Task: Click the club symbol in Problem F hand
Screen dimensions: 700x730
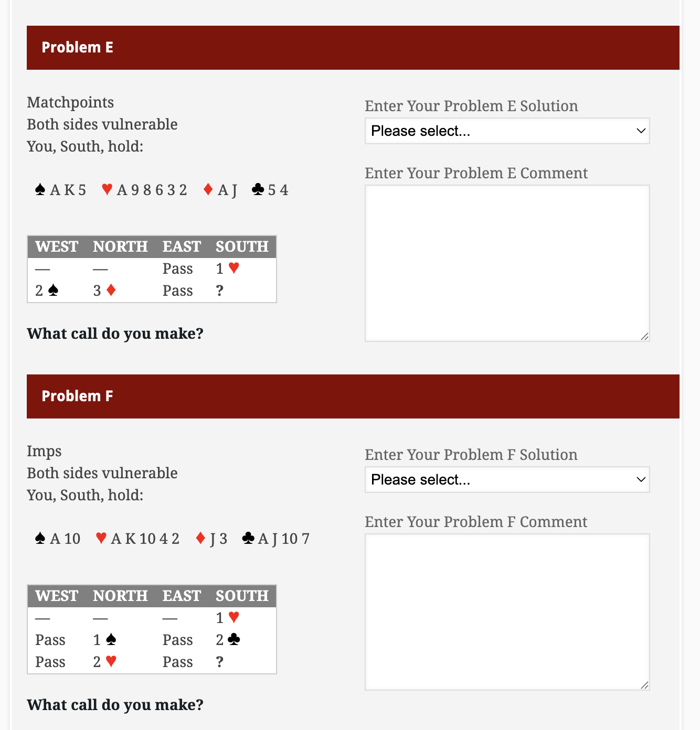Action: pyautogui.click(x=248, y=538)
